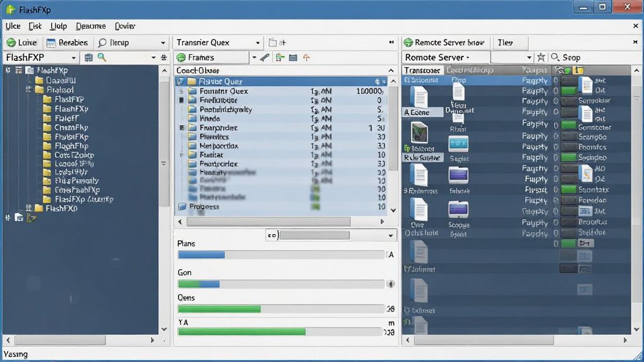Select the monitor icon above Fahore
644x362 pixels.
pyautogui.click(x=458, y=176)
